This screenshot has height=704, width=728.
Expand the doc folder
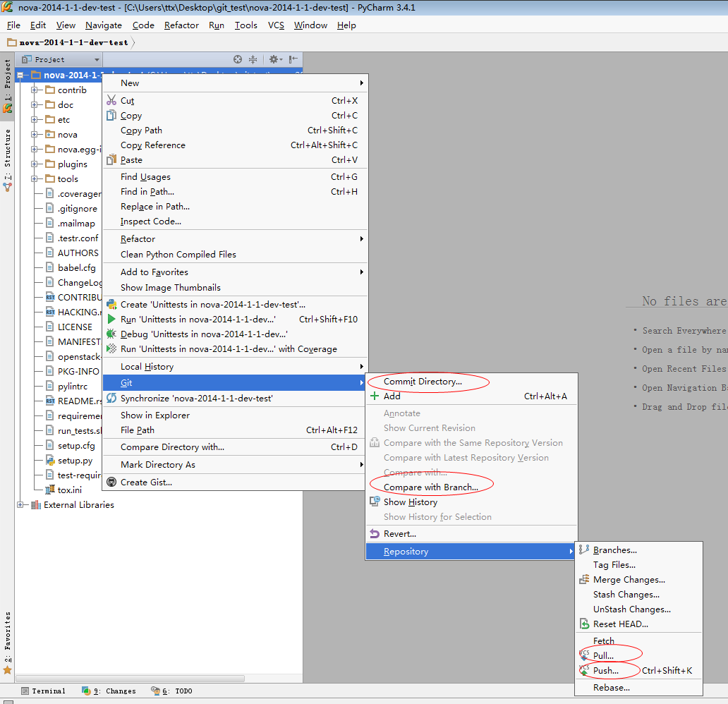(34, 105)
